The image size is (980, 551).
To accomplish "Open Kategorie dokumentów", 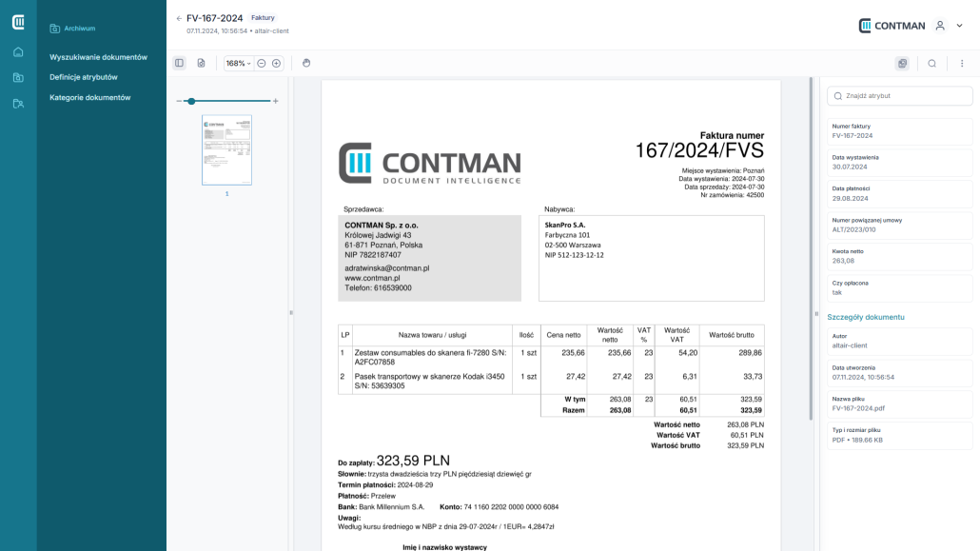I will (x=90, y=98).
